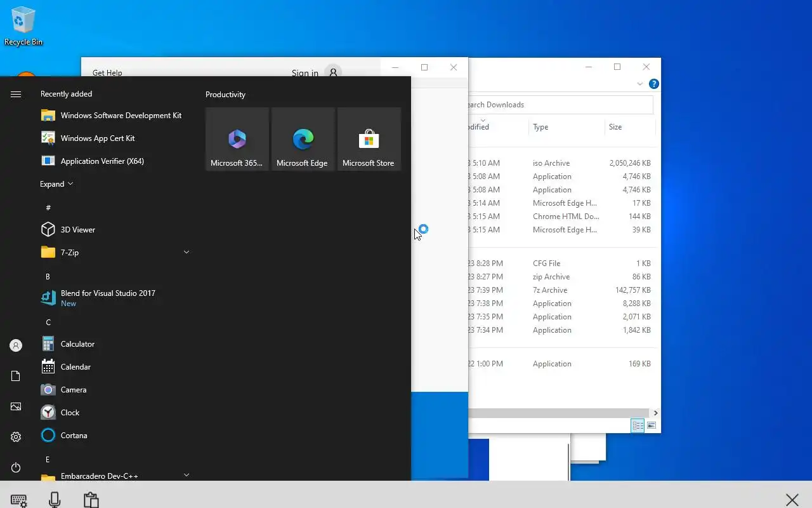Select the zip Archive row
This screenshot has height=508, width=812.
tap(561, 277)
